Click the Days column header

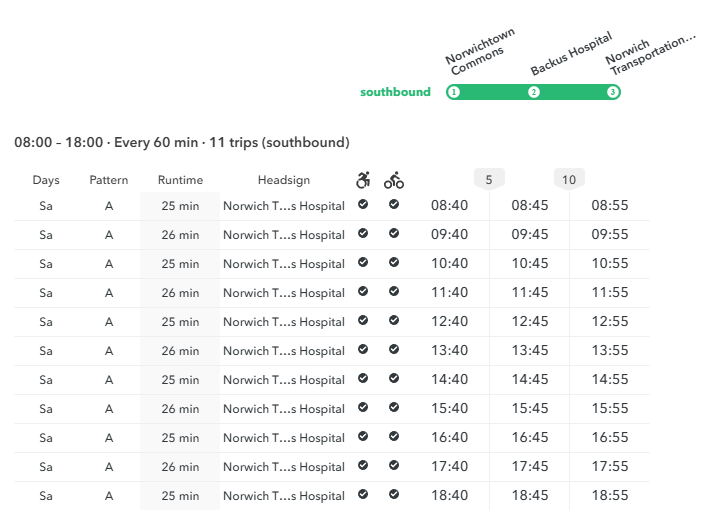click(46, 180)
